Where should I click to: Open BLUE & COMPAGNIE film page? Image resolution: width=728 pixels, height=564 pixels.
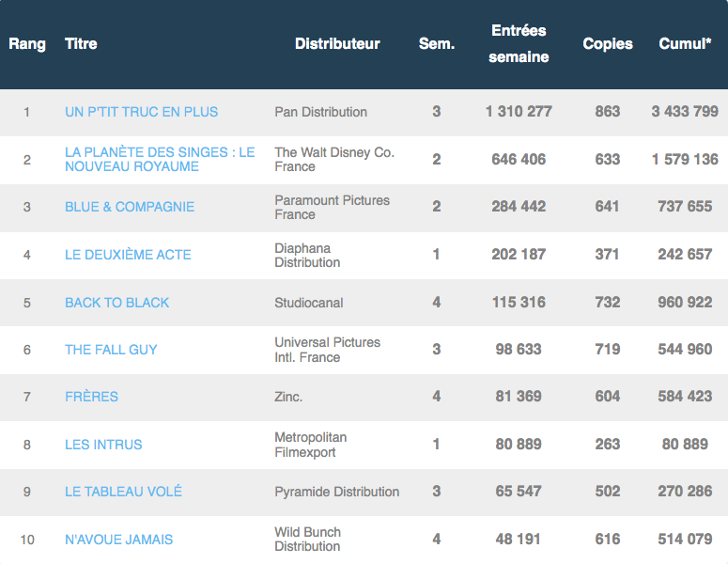pos(130,207)
